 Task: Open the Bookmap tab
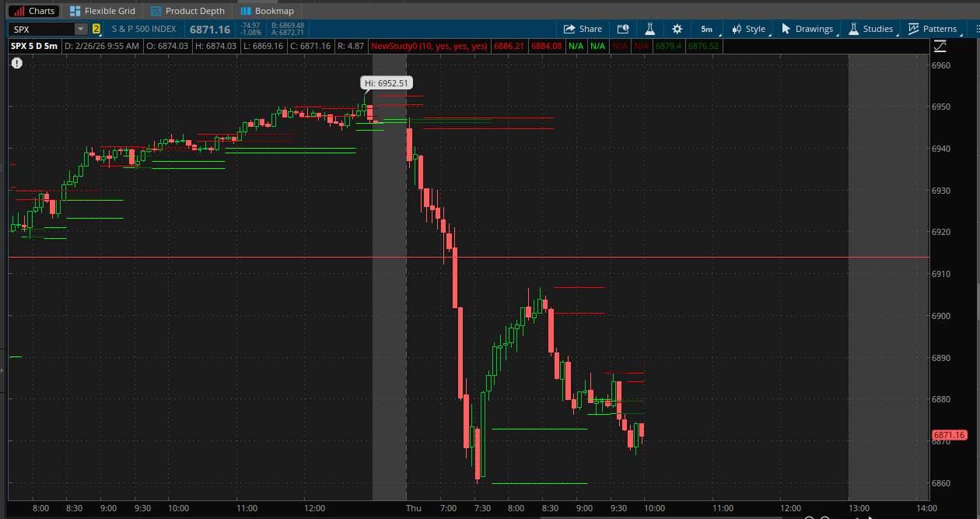point(268,11)
